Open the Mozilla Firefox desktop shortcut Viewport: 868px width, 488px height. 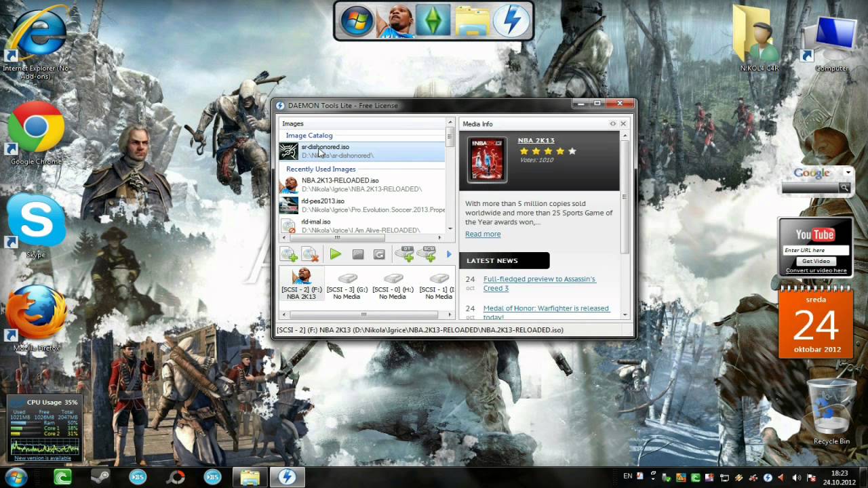36,318
